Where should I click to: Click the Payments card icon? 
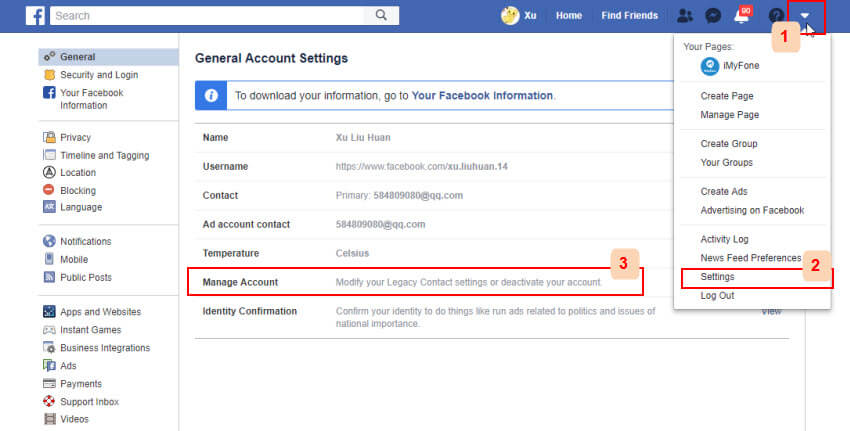click(49, 383)
